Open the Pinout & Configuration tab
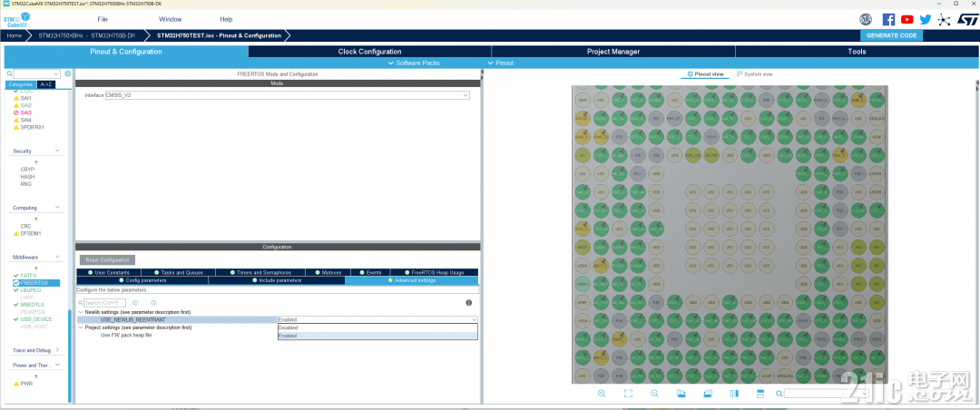This screenshot has height=410, width=980. pos(126,51)
